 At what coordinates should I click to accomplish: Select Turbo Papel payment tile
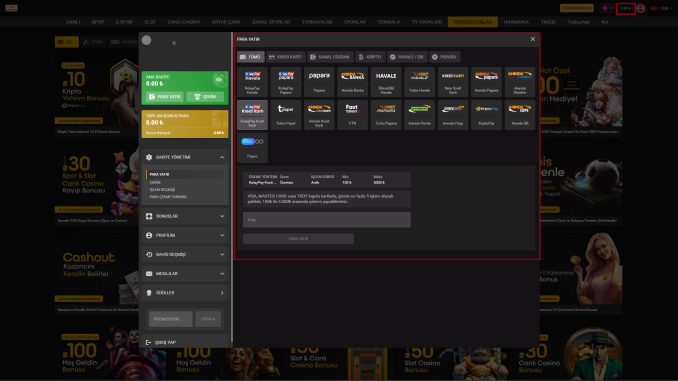tap(286, 115)
